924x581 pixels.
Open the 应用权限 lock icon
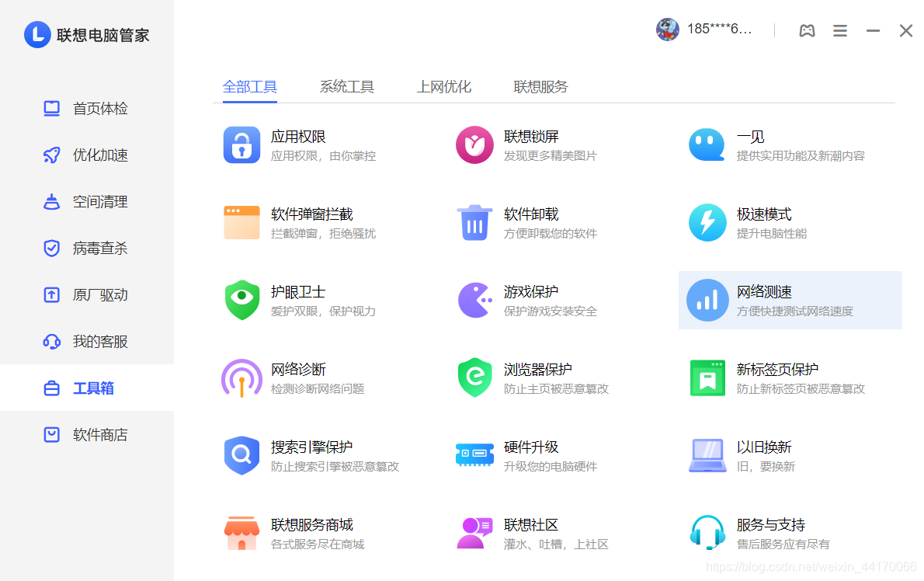[241, 145]
